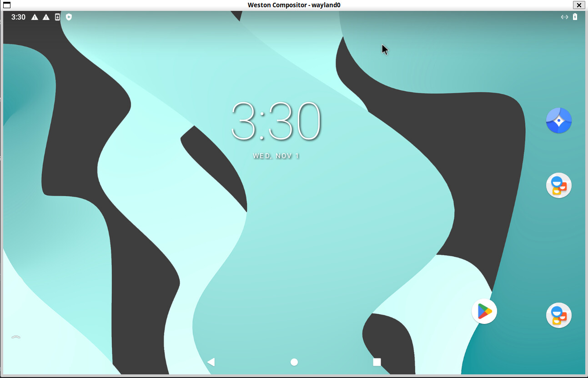Open the Recents button in the navigation bar
588x378 pixels.
point(377,362)
